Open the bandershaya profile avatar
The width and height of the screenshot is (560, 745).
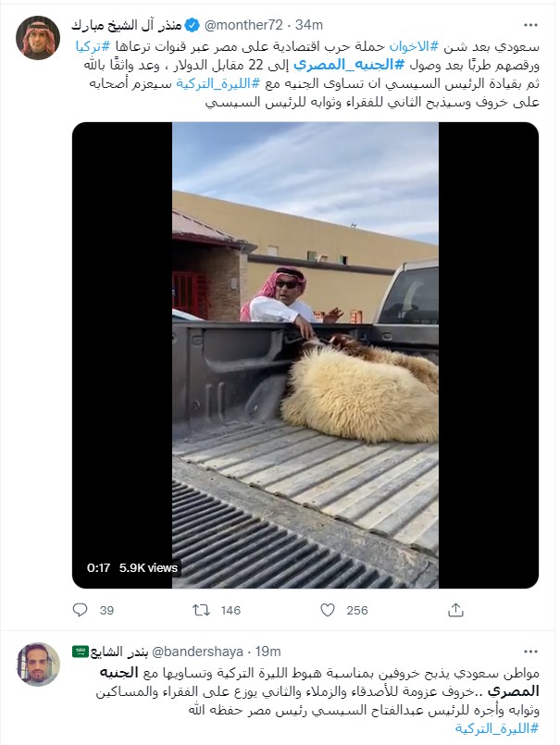(38, 664)
